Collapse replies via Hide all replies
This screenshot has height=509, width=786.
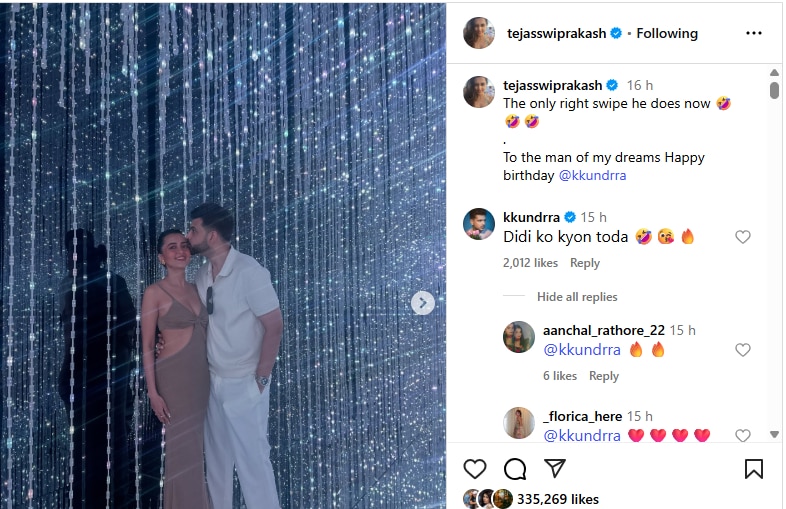coord(577,297)
